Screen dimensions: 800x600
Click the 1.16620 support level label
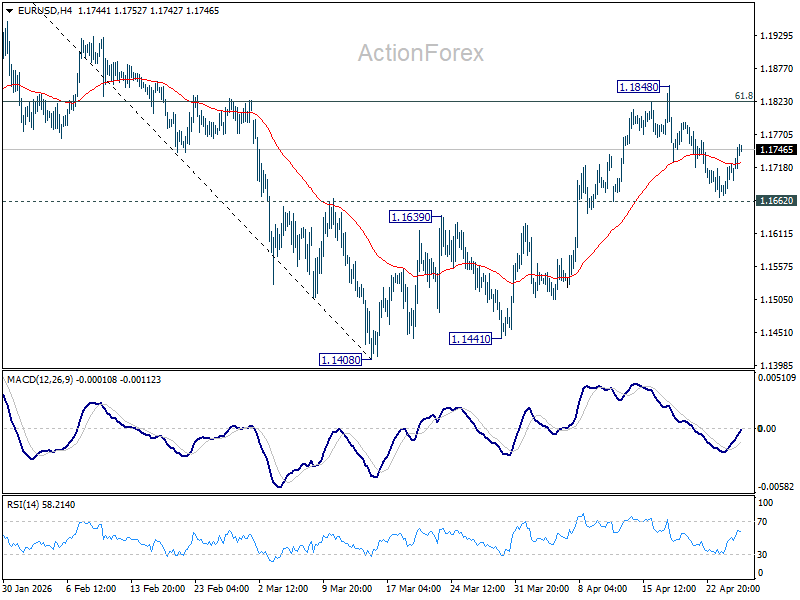click(x=777, y=201)
